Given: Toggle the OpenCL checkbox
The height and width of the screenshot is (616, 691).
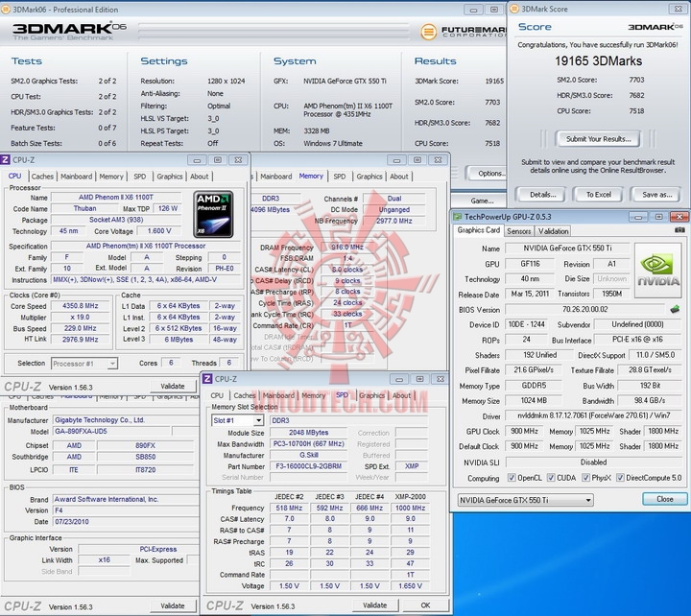Looking at the screenshot, I should [511, 478].
